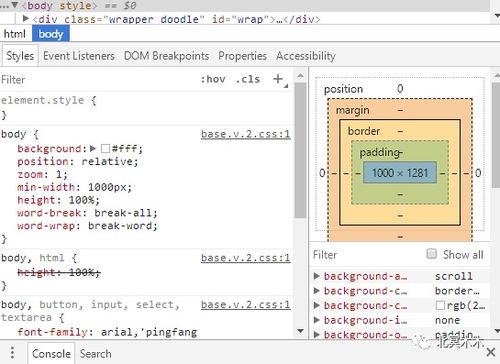Open base.v.2.css:1 link for body, html rule
This screenshot has width=500, height=364.
[x=246, y=258]
